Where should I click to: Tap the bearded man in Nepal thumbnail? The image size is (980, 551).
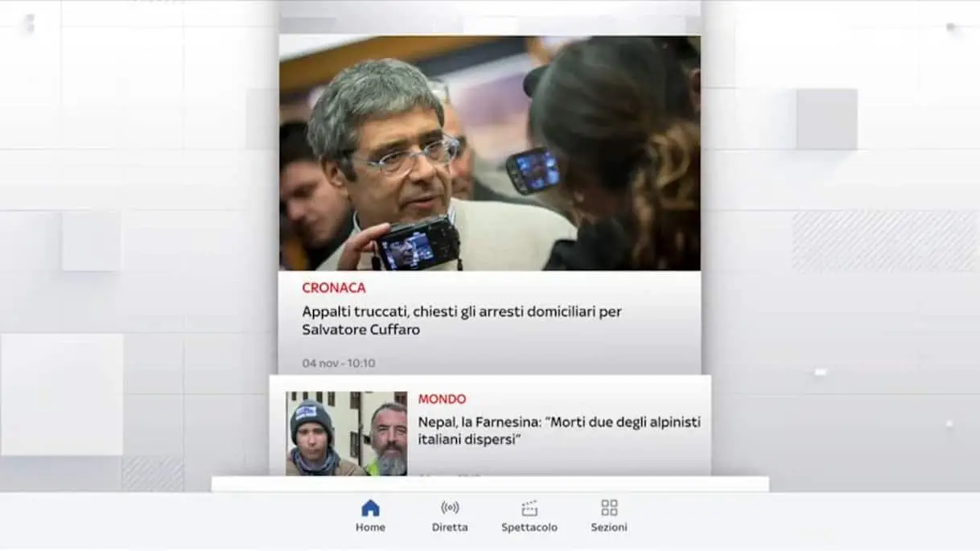tap(388, 438)
